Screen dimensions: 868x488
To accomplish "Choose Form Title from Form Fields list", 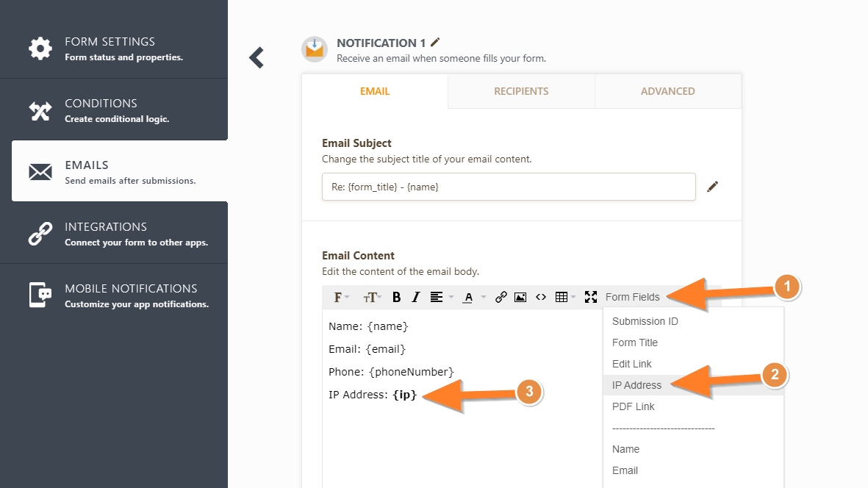I will point(693,342).
